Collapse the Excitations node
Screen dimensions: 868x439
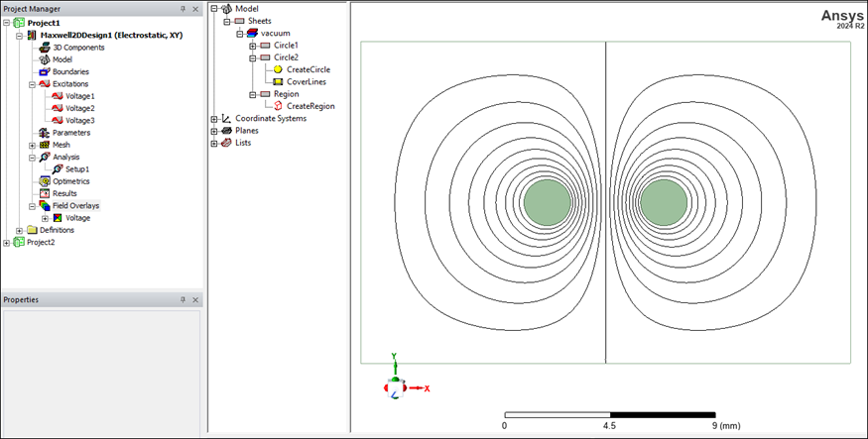(x=32, y=84)
